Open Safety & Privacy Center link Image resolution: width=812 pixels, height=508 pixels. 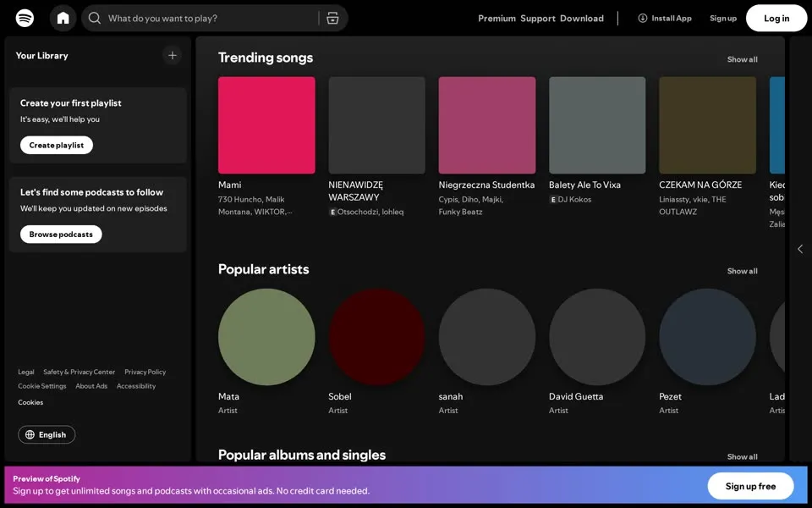[x=80, y=373]
